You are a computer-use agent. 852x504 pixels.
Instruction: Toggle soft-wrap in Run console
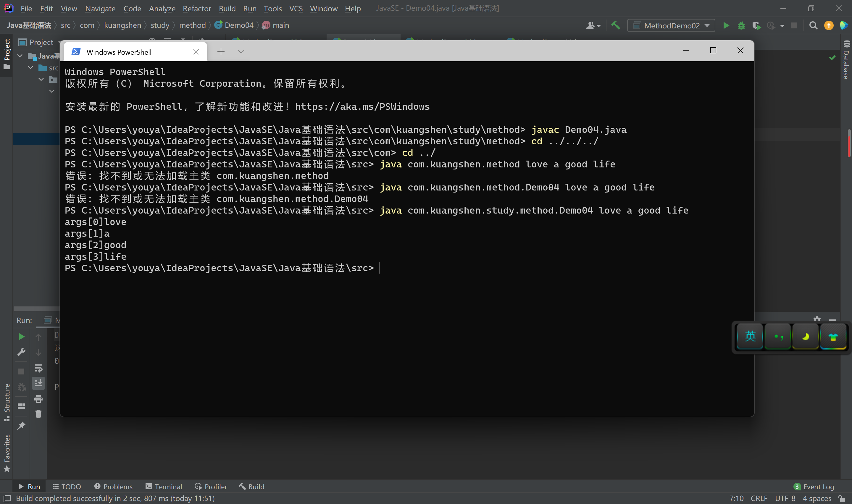(38, 368)
